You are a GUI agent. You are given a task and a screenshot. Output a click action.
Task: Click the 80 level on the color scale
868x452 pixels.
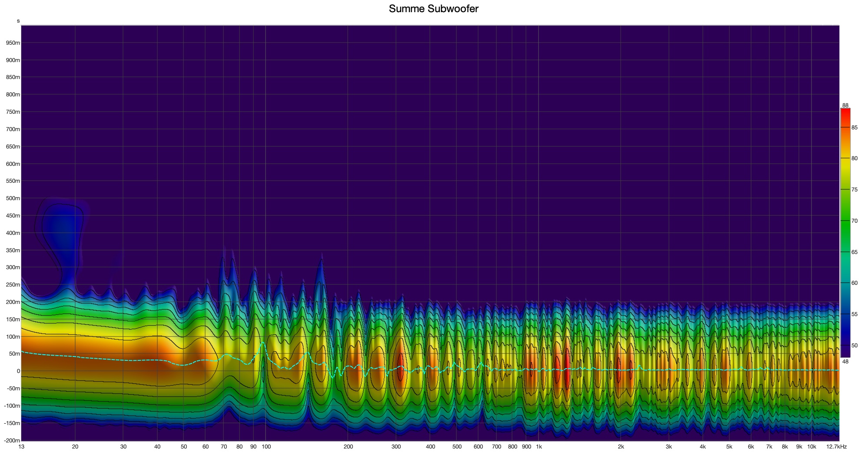click(x=854, y=158)
